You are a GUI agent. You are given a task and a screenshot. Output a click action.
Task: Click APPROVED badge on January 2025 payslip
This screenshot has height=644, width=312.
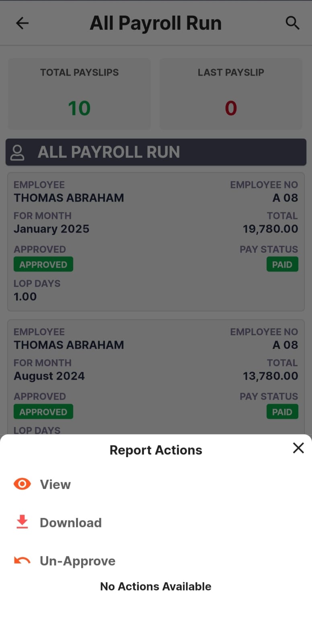[x=43, y=264]
